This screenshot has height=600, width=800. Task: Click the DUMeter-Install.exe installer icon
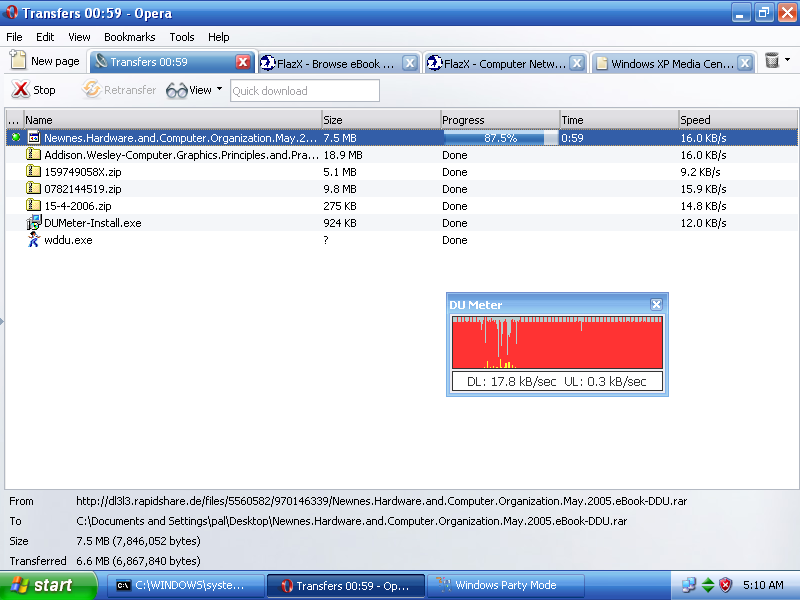(34, 222)
